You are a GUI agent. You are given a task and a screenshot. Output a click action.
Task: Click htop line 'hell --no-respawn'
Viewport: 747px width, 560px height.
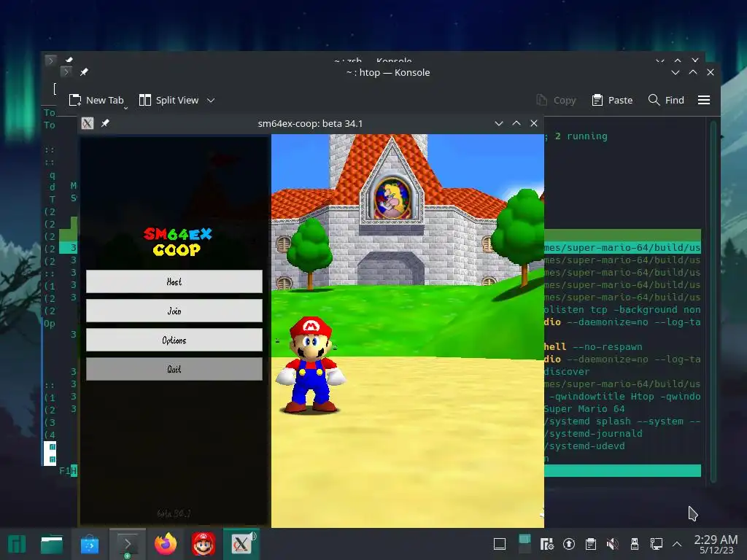click(x=594, y=346)
